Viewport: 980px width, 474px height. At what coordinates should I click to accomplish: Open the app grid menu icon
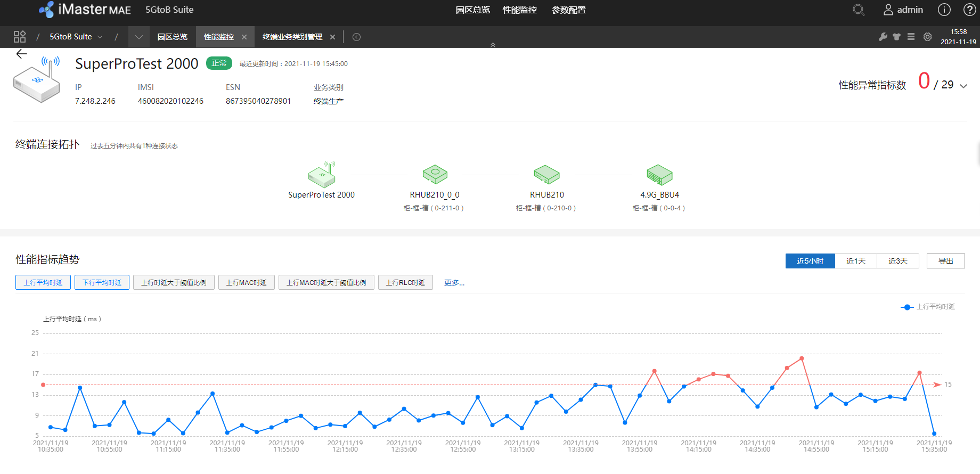(x=20, y=36)
